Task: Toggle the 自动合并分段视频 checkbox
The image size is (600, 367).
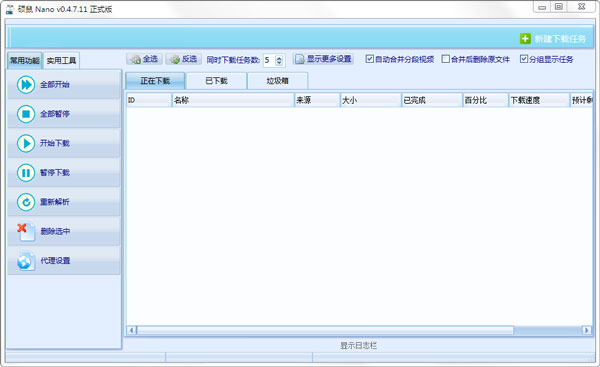Action: tap(369, 59)
